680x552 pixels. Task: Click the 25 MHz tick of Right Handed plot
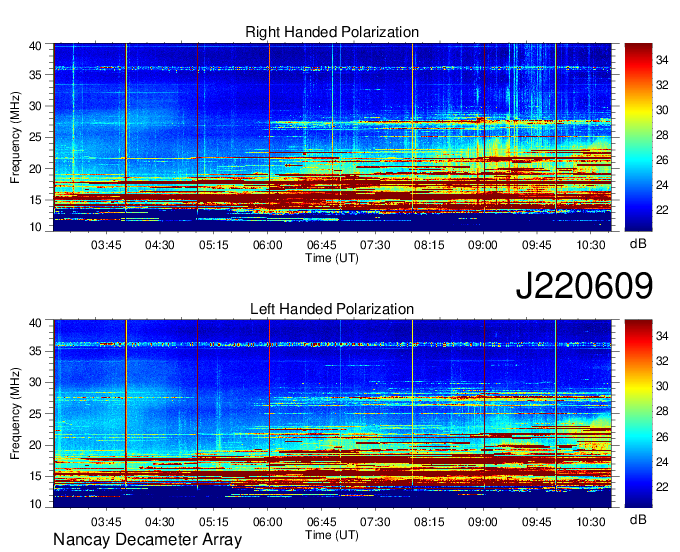pyautogui.click(x=35, y=137)
